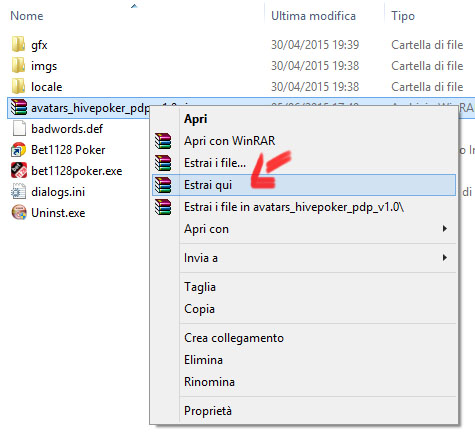Sort by Ultima modifica column header

pos(313,16)
